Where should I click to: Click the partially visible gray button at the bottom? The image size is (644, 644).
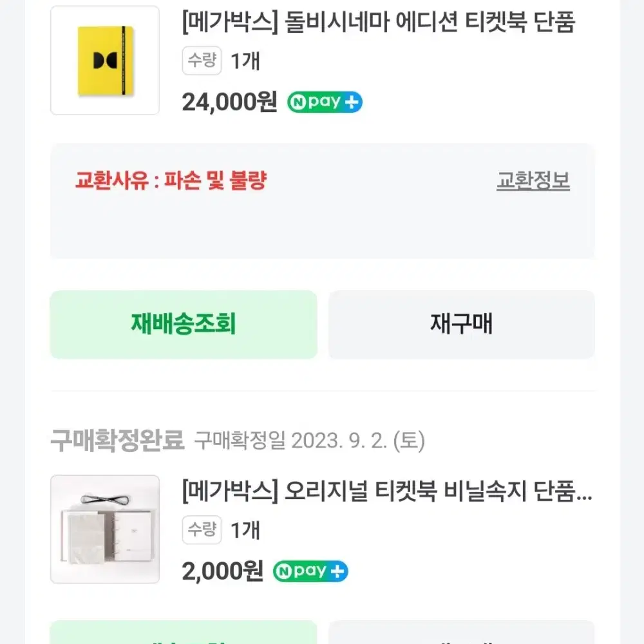(461, 632)
